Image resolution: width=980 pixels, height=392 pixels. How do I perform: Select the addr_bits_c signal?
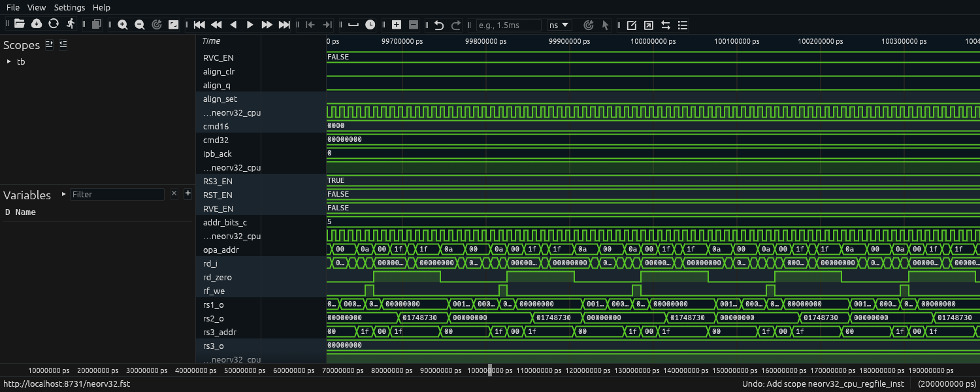(x=225, y=222)
